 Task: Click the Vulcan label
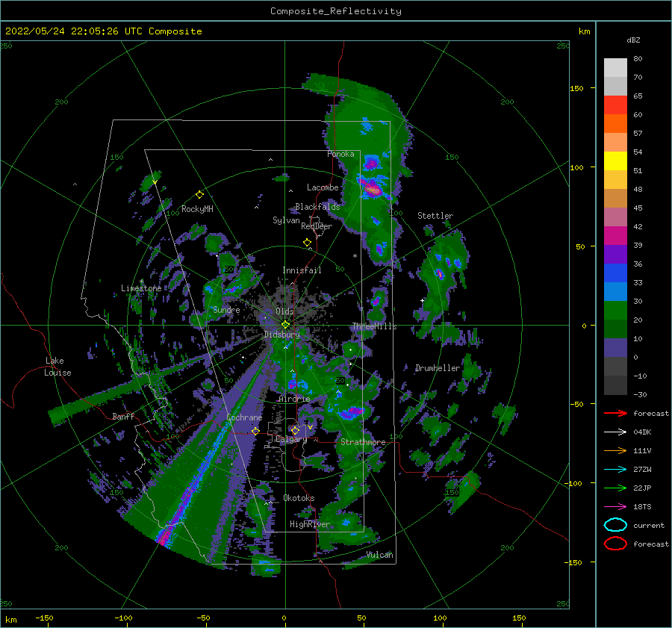tap(379, 555)
